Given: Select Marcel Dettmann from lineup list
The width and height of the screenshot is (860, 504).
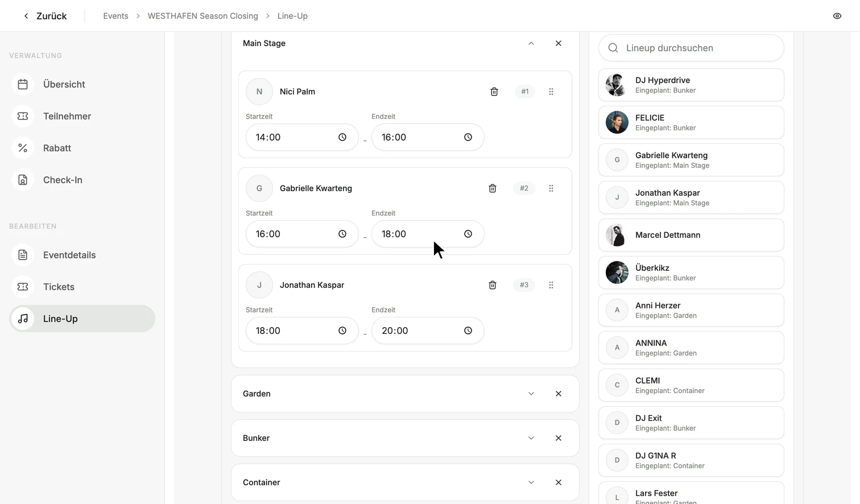Looking at the screenshot, I should point(691,235).
